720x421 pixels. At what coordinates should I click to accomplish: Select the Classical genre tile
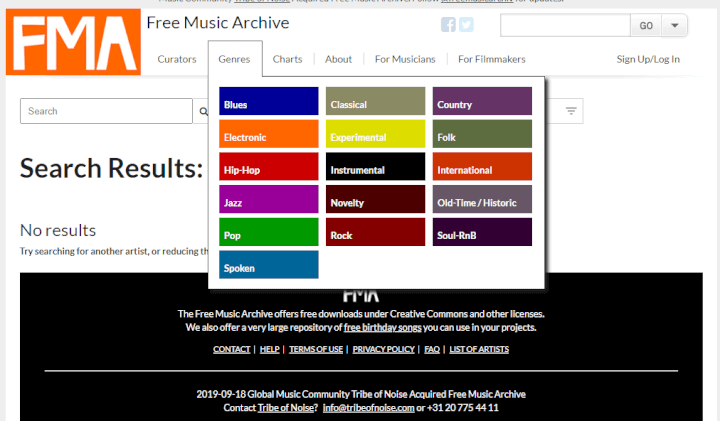(376, 101)
